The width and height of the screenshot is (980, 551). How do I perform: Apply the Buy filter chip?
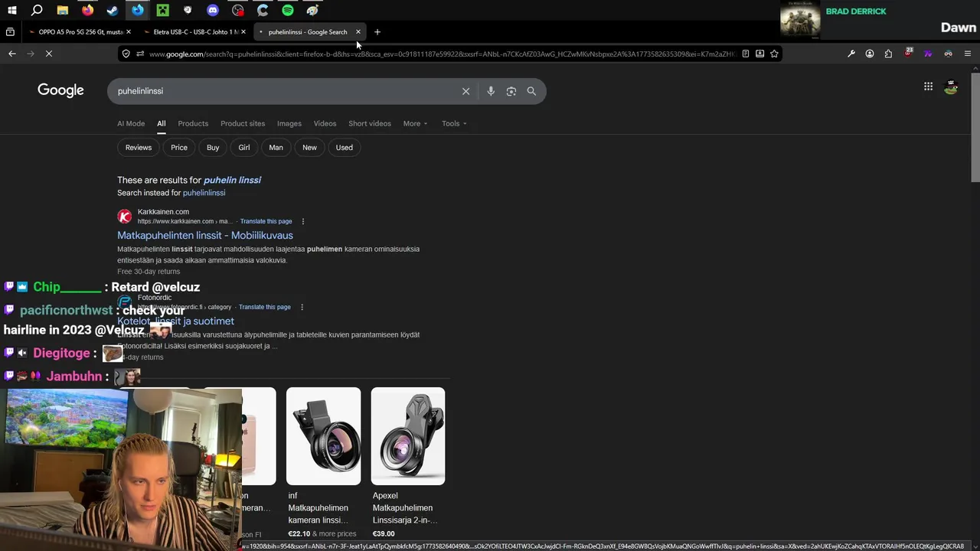click(213, 148)
